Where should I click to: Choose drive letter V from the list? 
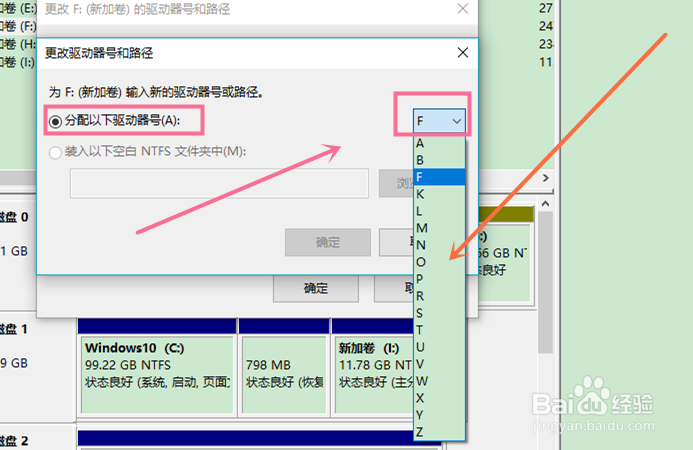[439, 364]
